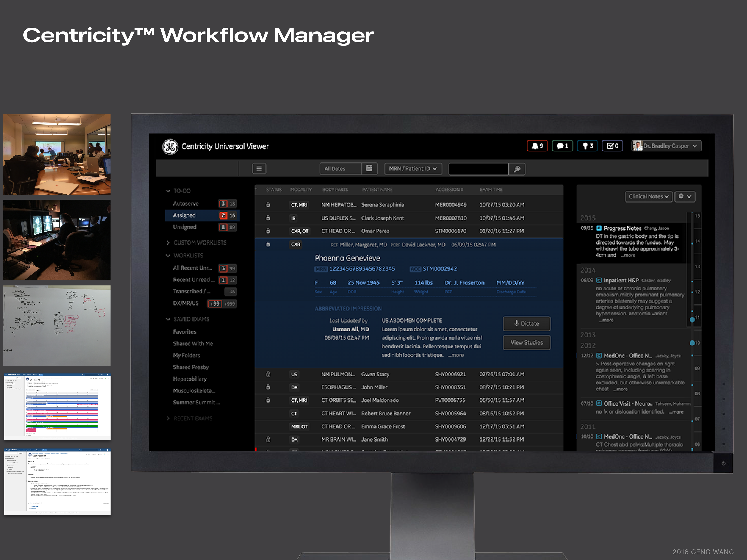
Task: Click document icon beside 10/10 MedOnc note
Action: pyautogui.click(x=599, y=436)
